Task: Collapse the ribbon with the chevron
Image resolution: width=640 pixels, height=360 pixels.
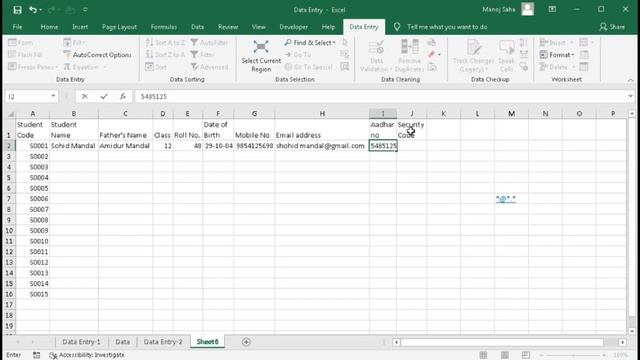Action: click(630, 80)
